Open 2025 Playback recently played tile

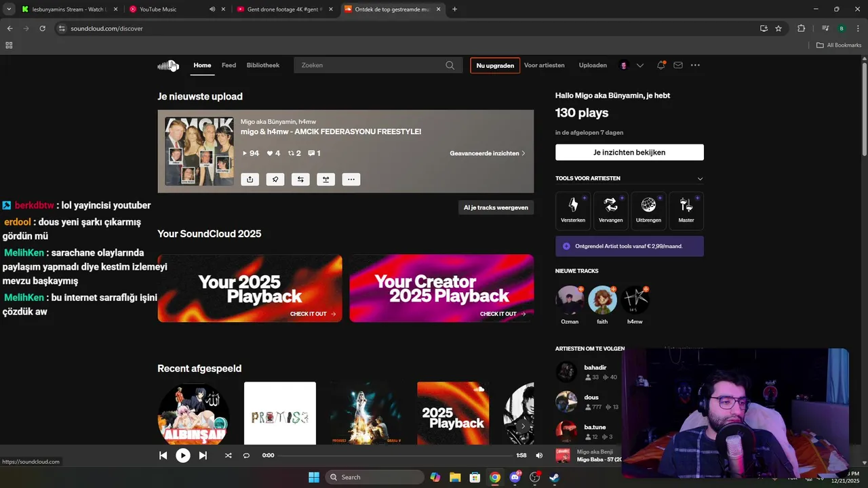[453, 413]
